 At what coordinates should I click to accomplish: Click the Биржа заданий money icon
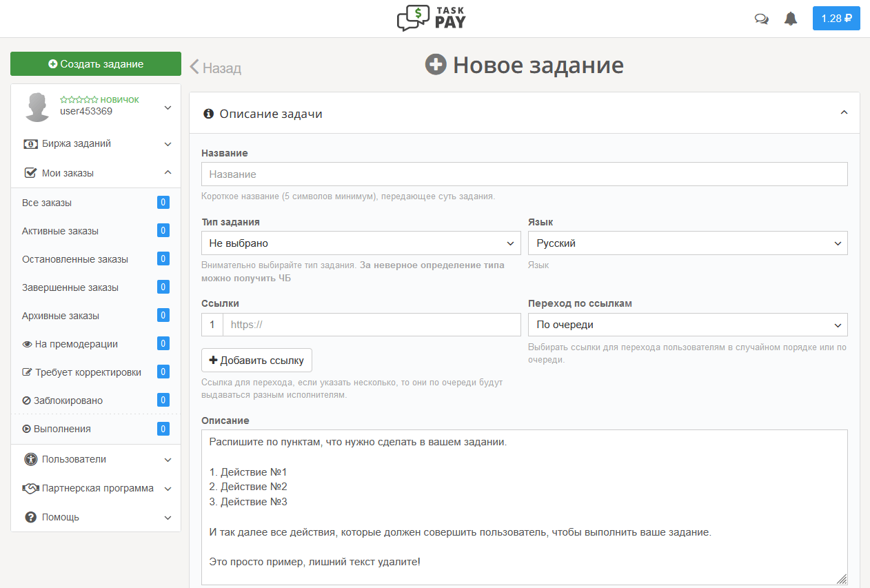(x=30, y=144)
